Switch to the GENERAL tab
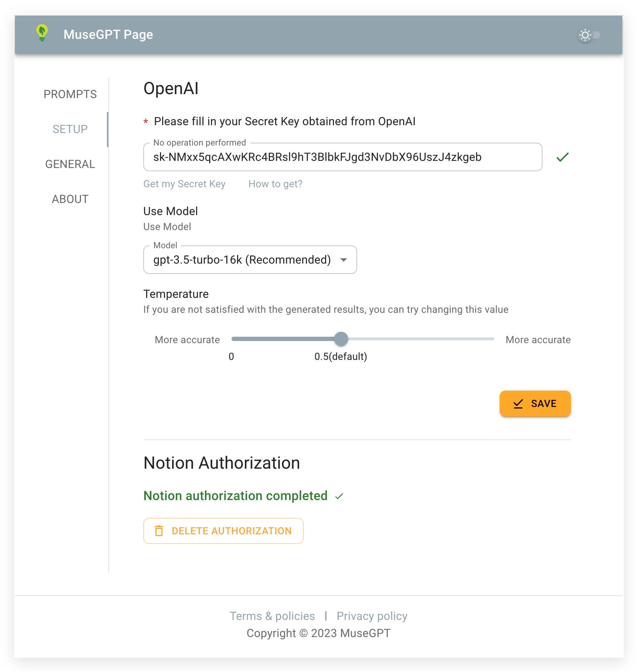 [70, 164]
